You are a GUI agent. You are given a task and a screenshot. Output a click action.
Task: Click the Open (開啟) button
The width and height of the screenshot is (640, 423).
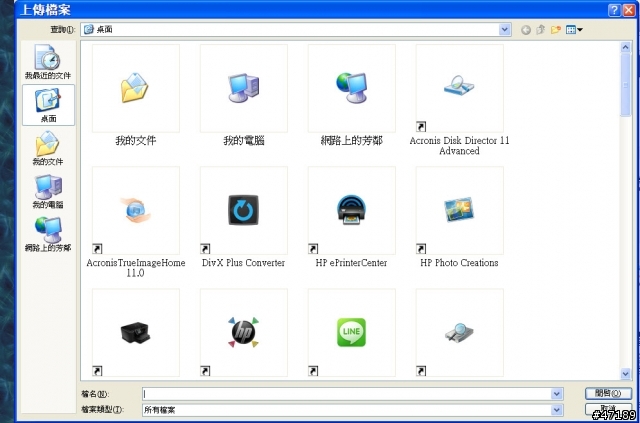point(608,394)
